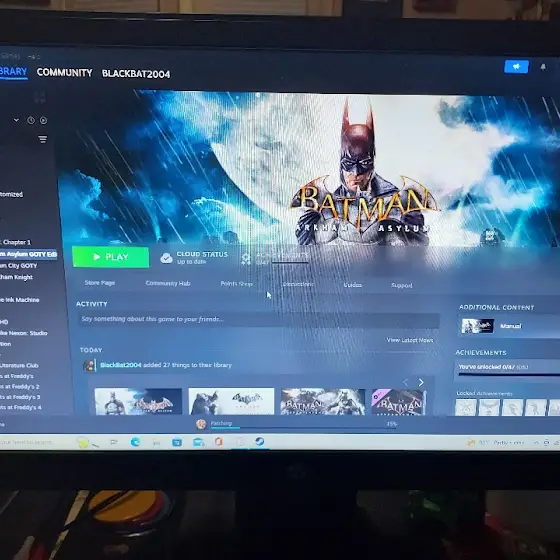Select Arkham City GOTY in sidebar
This screenshot has height=560, width=560.
click(x=19, y=266)
